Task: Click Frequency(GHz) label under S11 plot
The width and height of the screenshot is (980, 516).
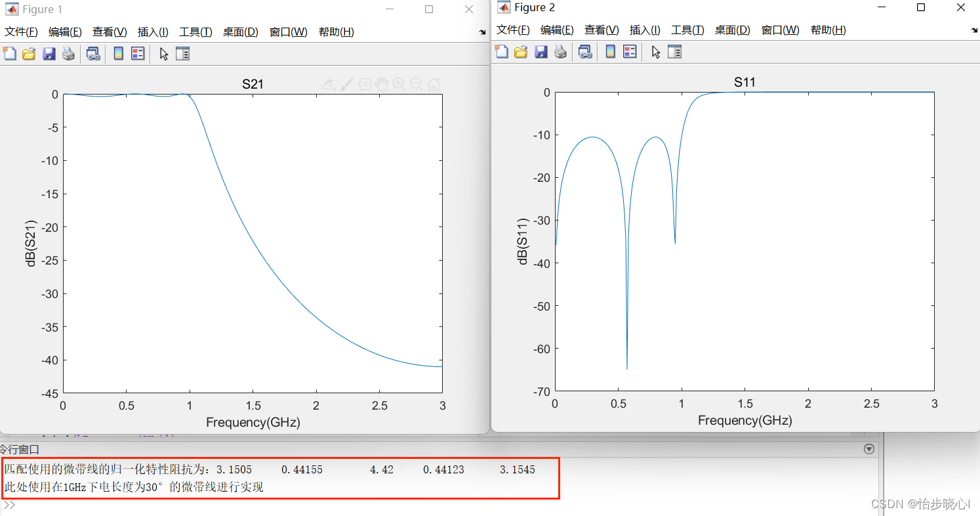Action: tap(745, 421)
